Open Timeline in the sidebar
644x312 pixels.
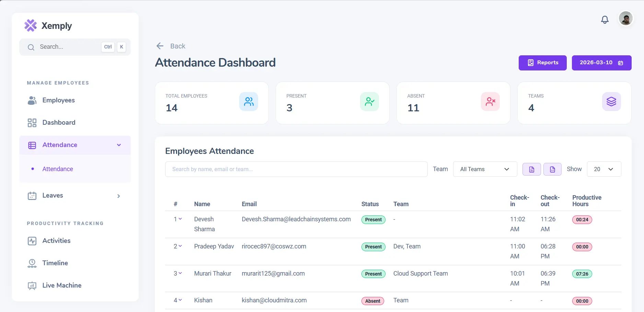coord(75,263)
